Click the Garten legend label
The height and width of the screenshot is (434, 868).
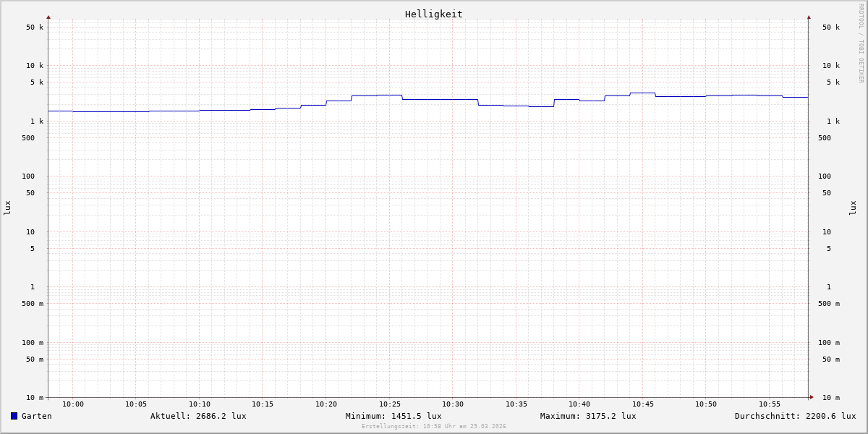[36, 416]
